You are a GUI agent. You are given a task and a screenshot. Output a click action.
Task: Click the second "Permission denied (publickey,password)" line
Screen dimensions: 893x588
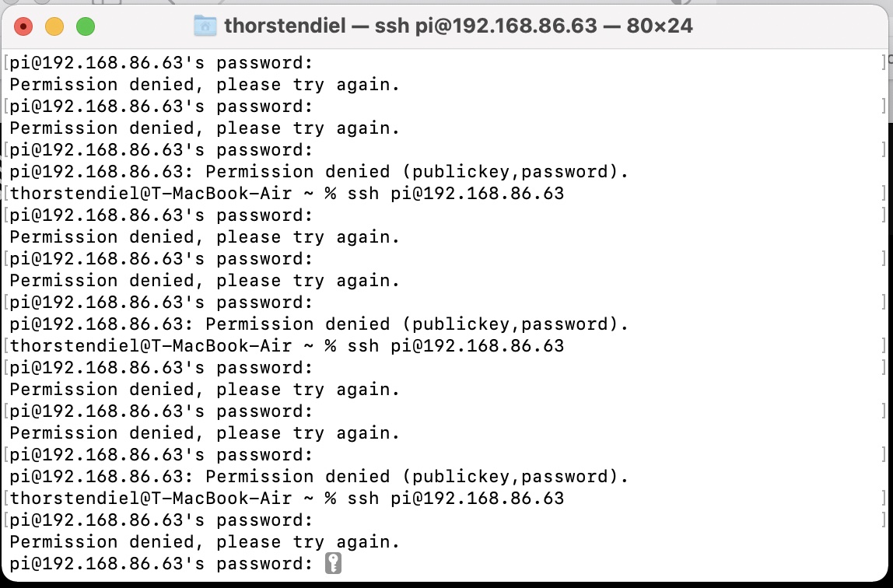(318, 324)
